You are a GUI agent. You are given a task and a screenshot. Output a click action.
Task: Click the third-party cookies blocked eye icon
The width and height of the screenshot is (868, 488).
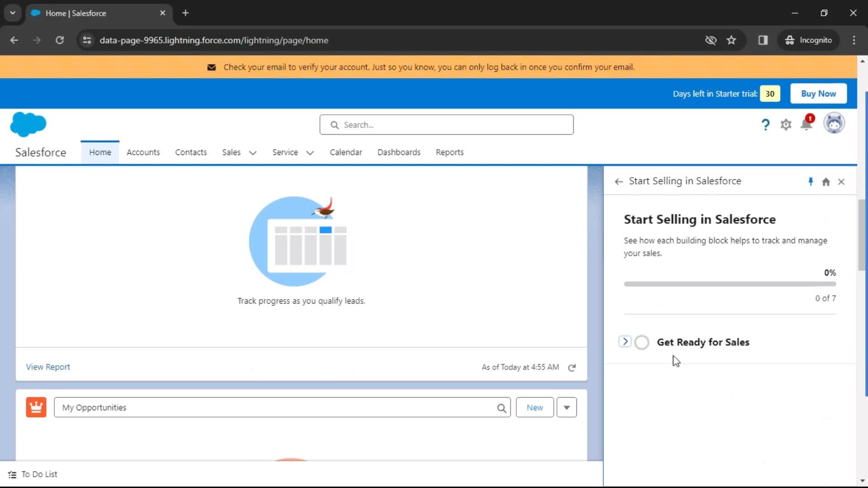pos(711,40)
